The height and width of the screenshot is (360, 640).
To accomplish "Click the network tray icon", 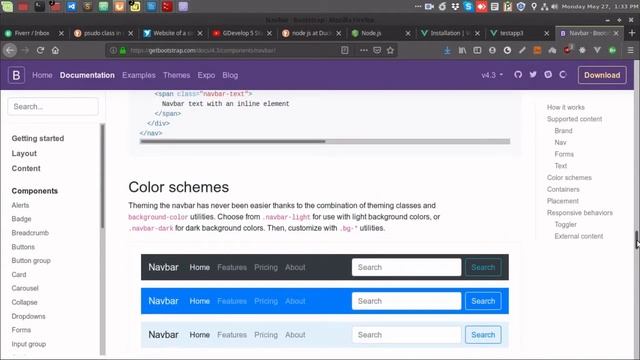I will [x=544, y=7].
